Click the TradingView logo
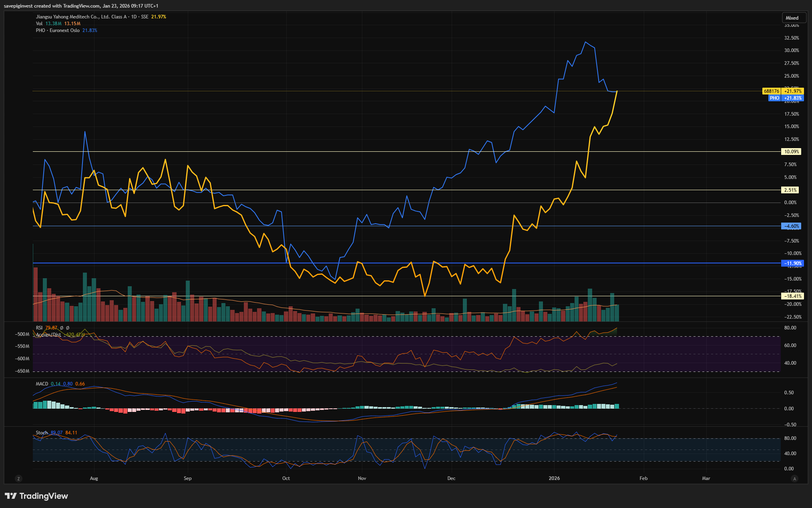This screenshot has width=812, height=508. point(36,496)
